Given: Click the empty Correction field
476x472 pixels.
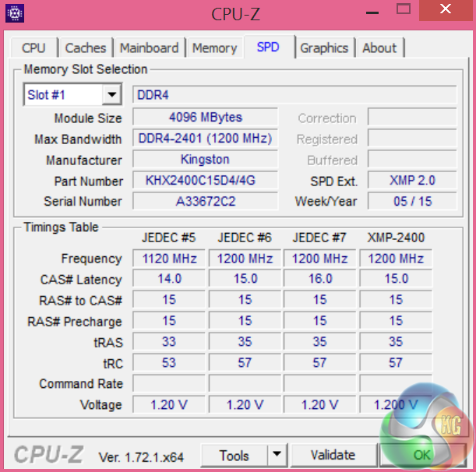Looking at the screenshot, I should tap(412, 117).
